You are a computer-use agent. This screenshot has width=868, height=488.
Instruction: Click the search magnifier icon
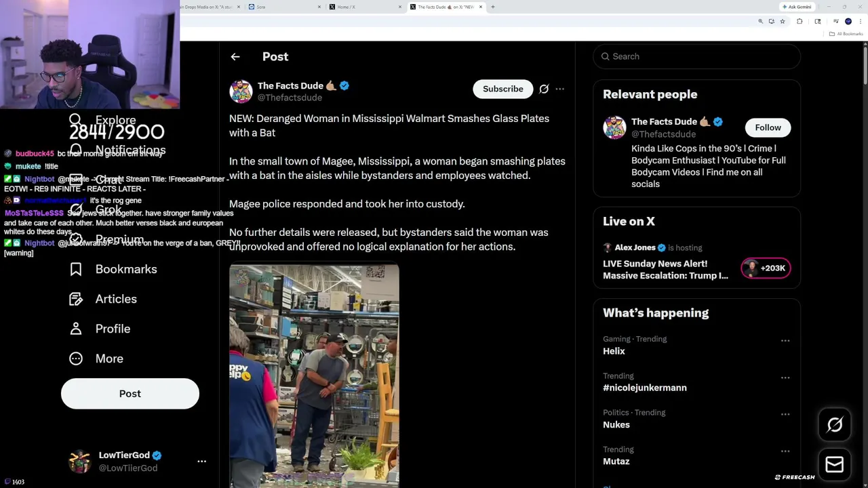click(606, 56)
